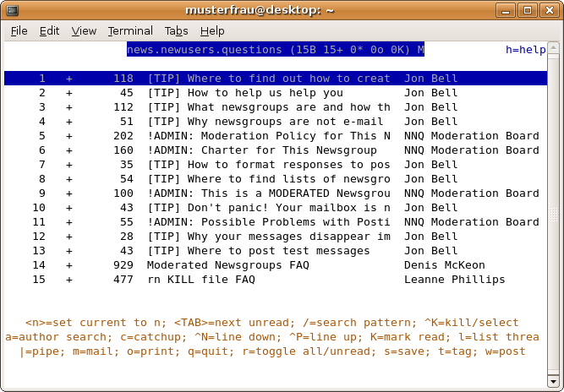564x392 pixels.
Task: Open the Terminal menu
Action: (130, 31)
